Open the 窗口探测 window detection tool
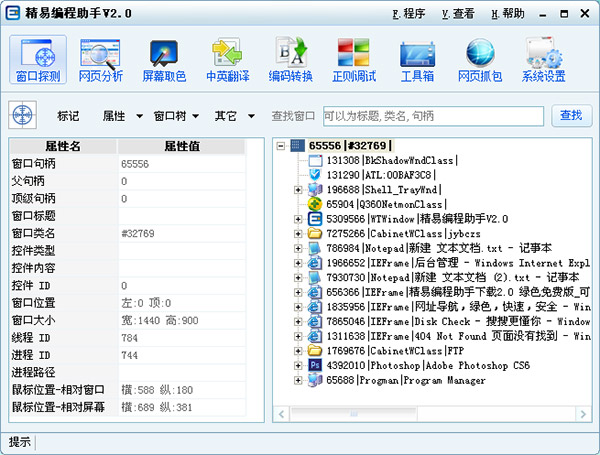Screen dimensions: 600x455 [38, 60]
